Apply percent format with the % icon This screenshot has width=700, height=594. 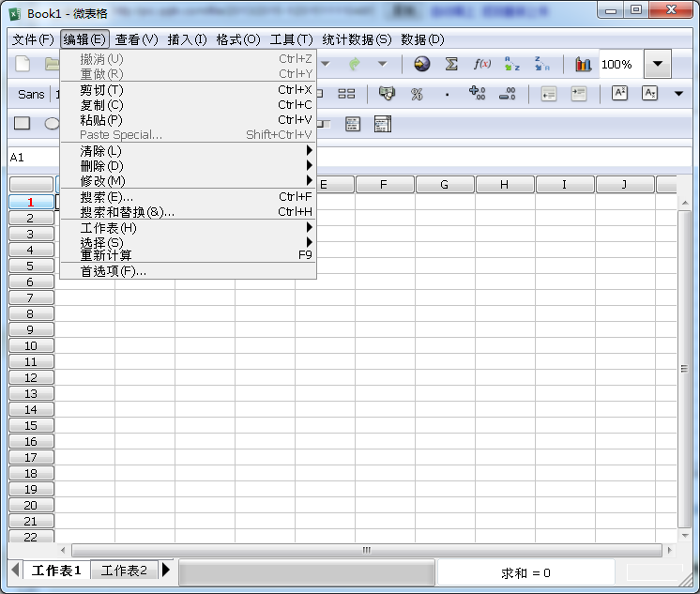click(x=417, y=94)
